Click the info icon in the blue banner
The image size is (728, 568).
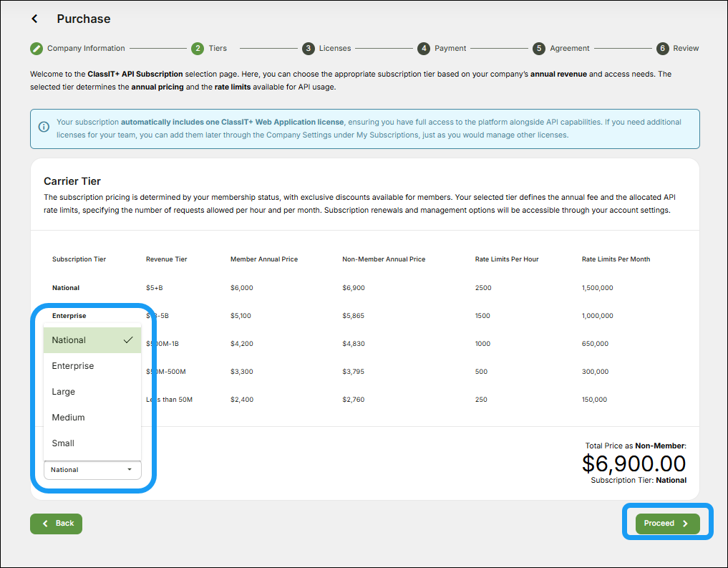pos(43,126)
